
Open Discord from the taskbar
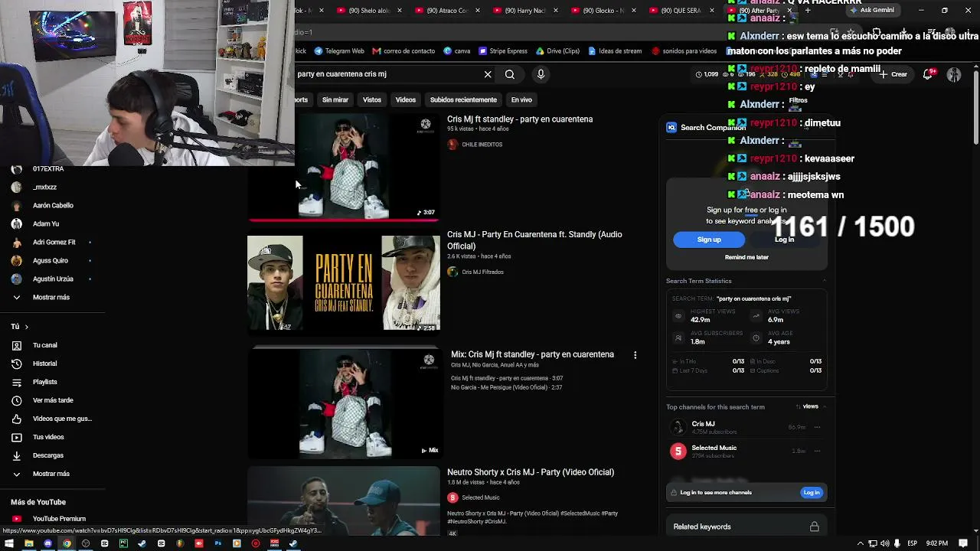(x=47, y=544)
